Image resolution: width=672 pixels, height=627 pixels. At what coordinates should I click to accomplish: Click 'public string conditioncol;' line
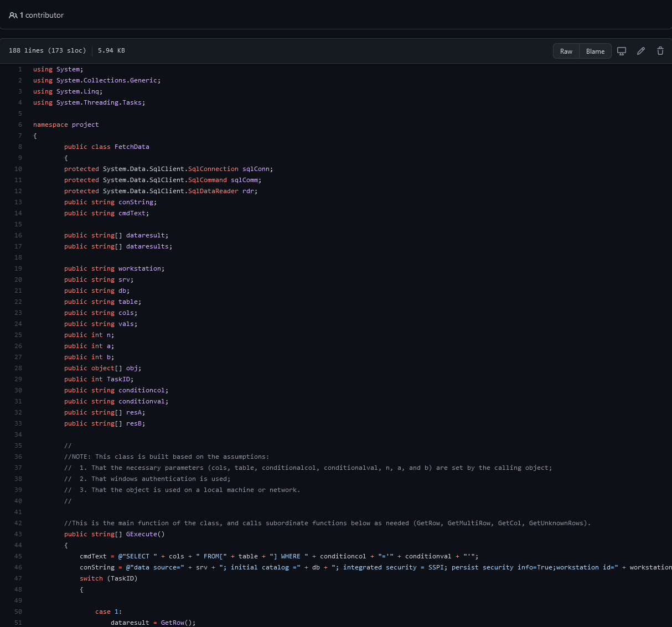coord(116,390)
